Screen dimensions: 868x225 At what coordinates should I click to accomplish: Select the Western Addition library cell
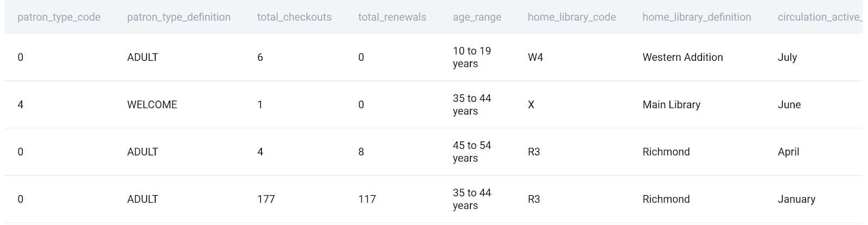[x=682, y=58]
